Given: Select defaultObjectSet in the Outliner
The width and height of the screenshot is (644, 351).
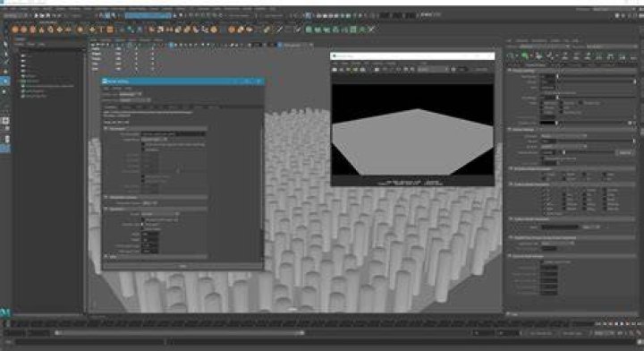Looking at the screenshot, I should point(36,96).
